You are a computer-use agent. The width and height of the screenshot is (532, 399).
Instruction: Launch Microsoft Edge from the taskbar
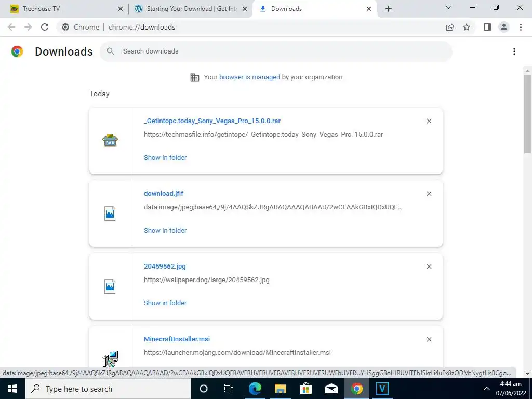pos(255,389)
